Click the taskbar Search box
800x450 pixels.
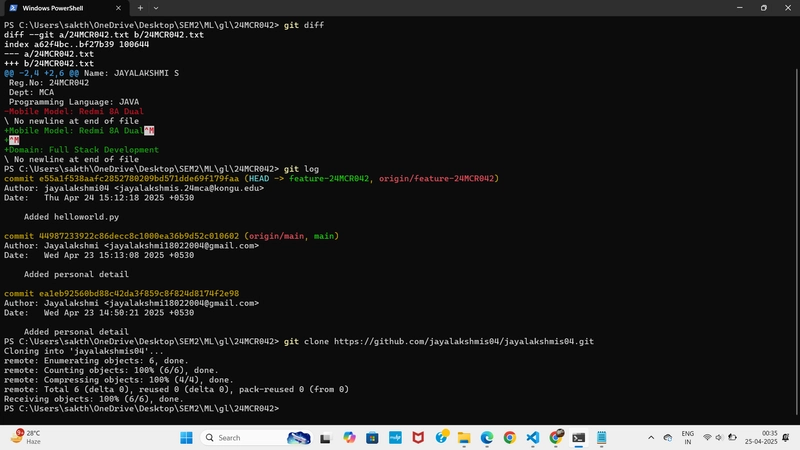[x=257, y=438]
